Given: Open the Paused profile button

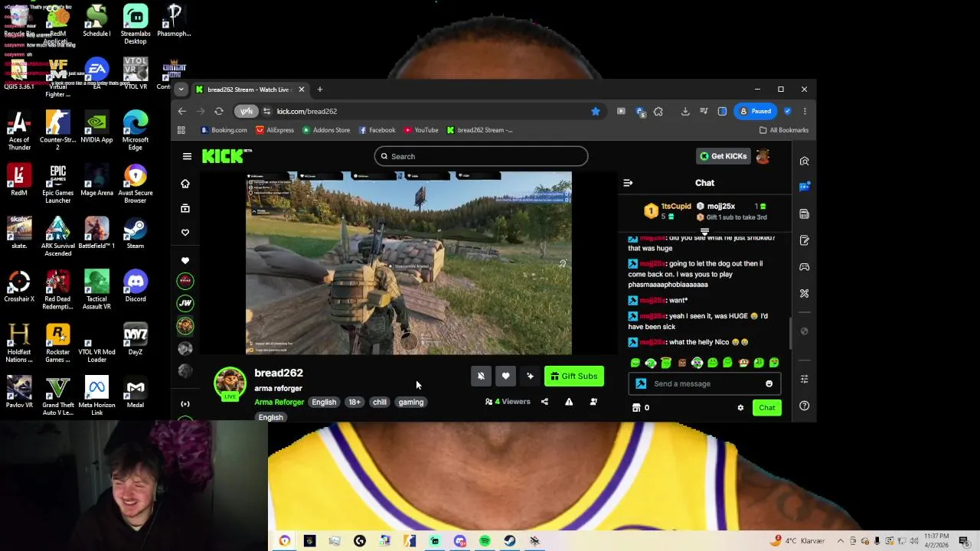Looking at the screenshot, I should [755, 111].
